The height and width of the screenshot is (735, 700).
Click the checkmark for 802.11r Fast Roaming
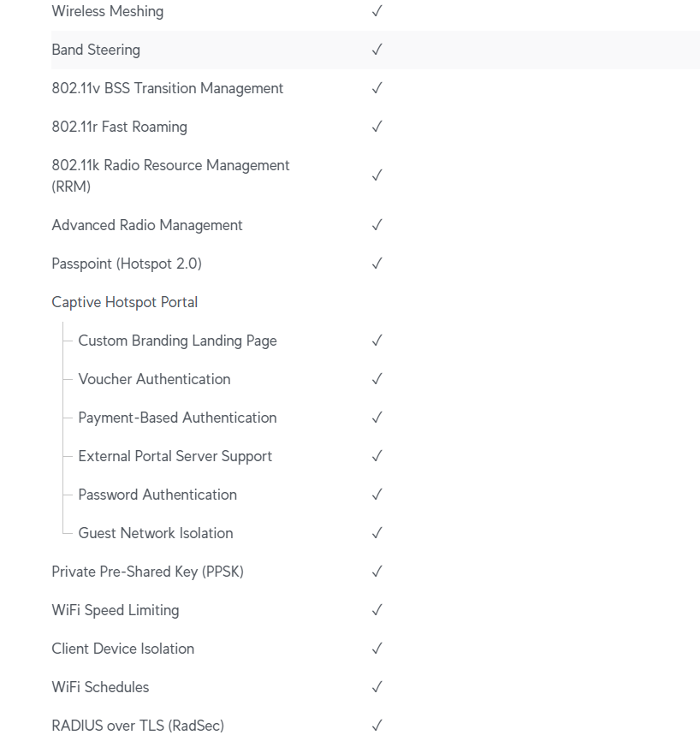coord(377,127)
